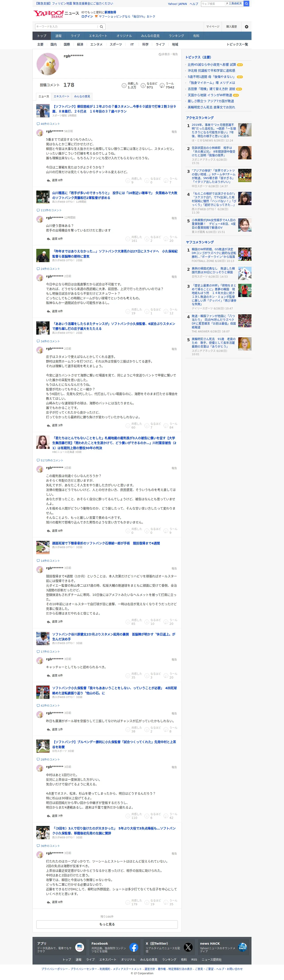The height and width of the screenshot is (980, 284).
Task: Click 共感した face icon showing 179
Action: pyautogui.click(x=128, y=902)
